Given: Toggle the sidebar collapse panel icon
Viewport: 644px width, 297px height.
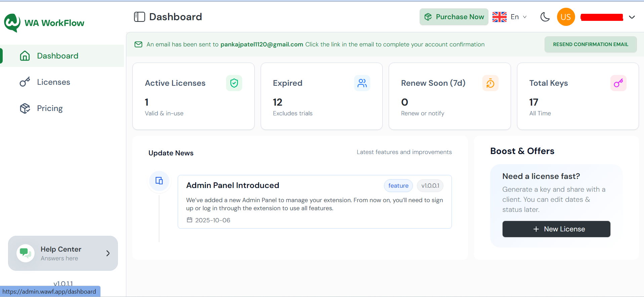Looking at the screenshot, I should 139,17.
